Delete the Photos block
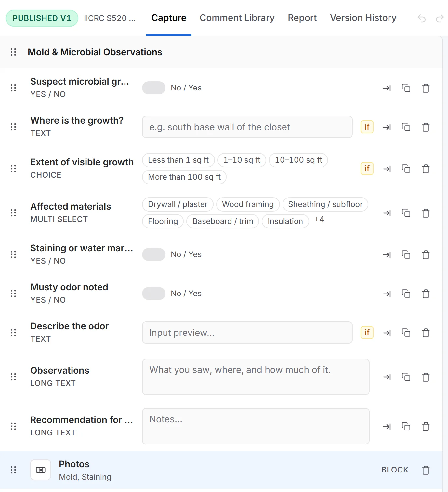This screenshot has width=448, height=492. click(x=426, y=470)
